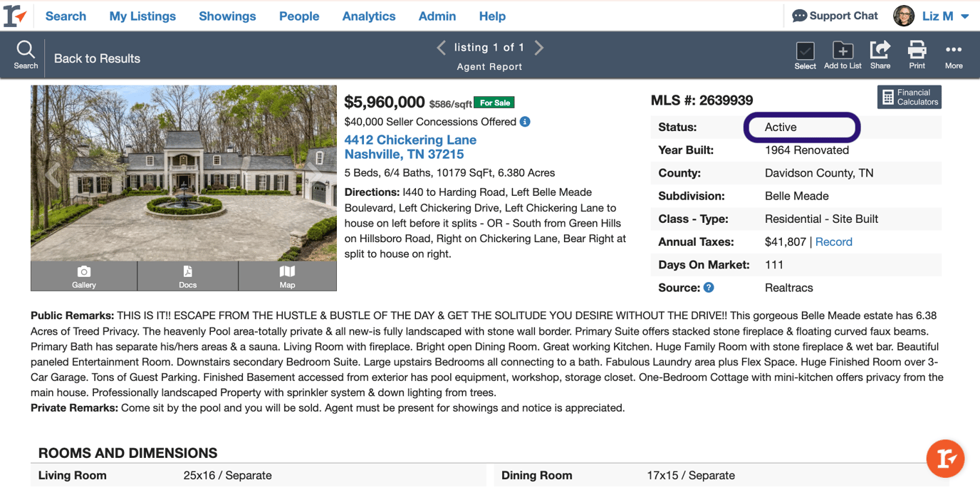This screenshot has width=980, height=490.
Task: Toggle the Select checkbox for this listing
Action: tap(806, 52)
